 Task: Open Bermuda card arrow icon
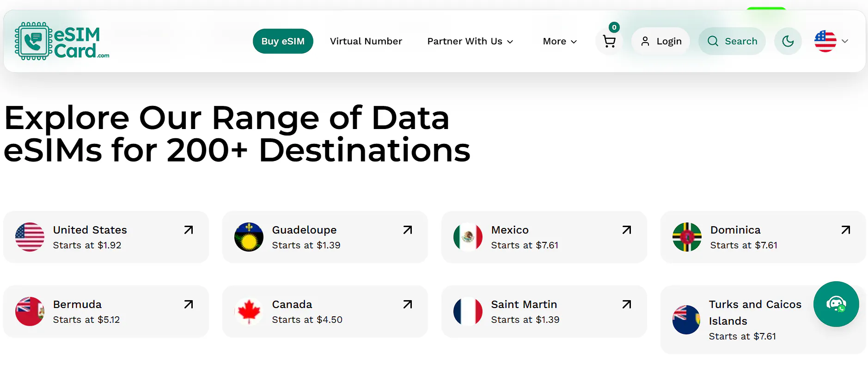tap(189, 304)
